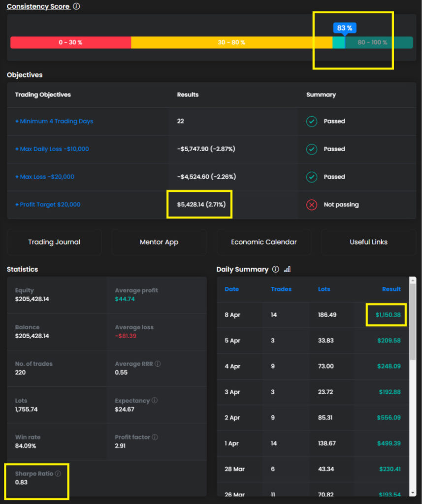This screenshot has height=504, width=423.
Task: Click the info icon beside Consistency Score
Action: coord(76,6)
